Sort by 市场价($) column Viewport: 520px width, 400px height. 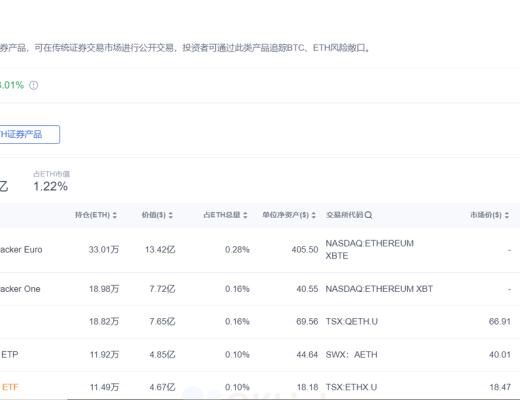tap(507, 215)
